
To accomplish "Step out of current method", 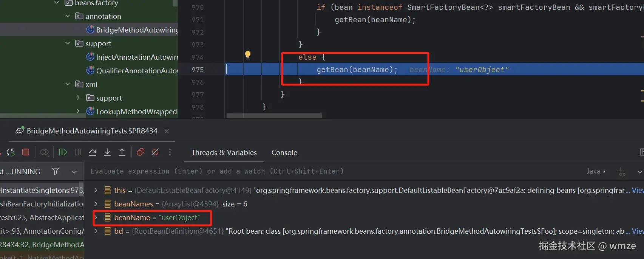I will coord(122,152).
